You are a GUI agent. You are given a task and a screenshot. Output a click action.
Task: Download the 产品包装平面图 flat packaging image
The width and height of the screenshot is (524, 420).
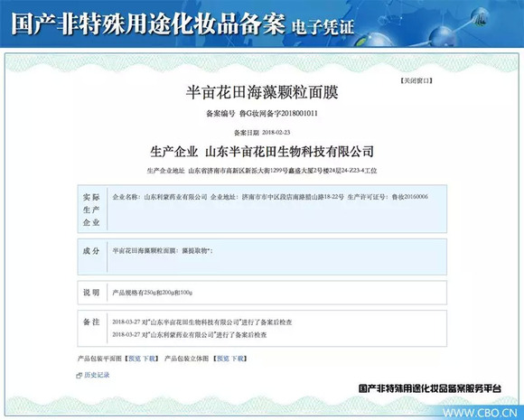[149, 359]
